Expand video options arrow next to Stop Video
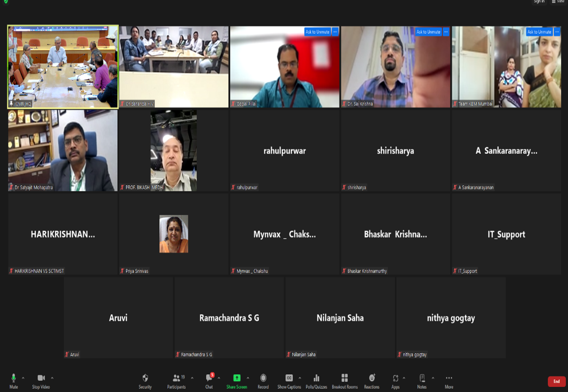Screen dimensions: 568x392 point(52,378)
